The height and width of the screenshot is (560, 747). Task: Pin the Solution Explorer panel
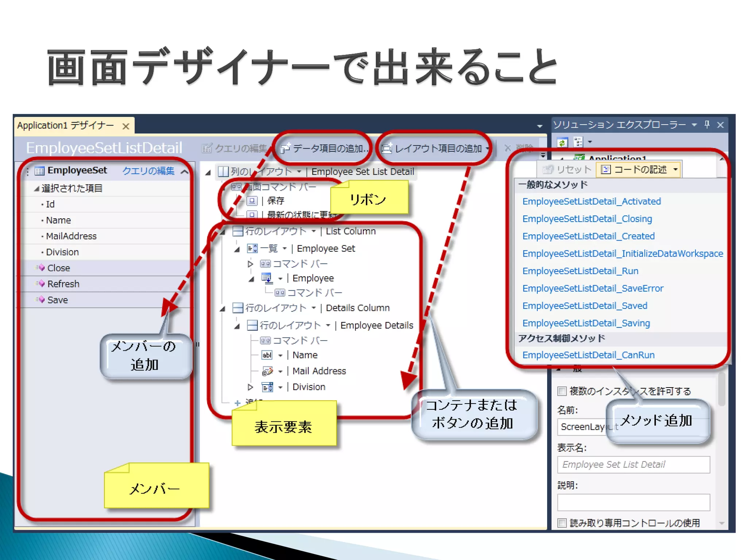pos(707,125)
